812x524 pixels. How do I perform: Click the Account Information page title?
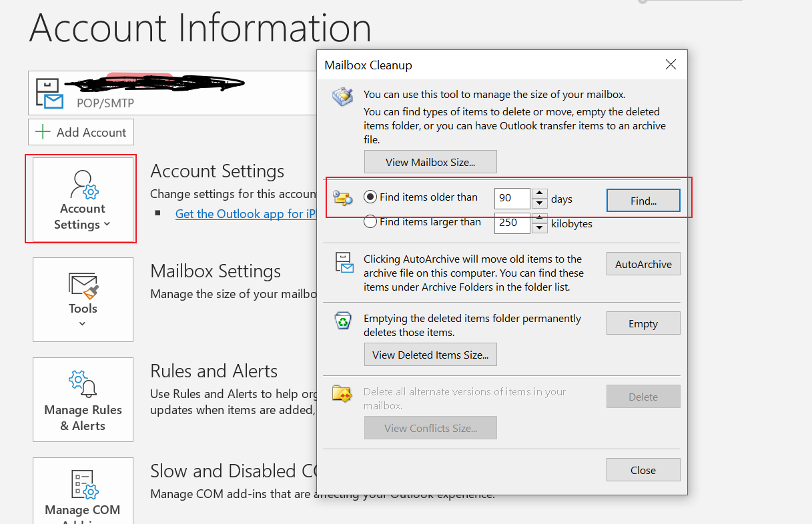pos(200,28)
